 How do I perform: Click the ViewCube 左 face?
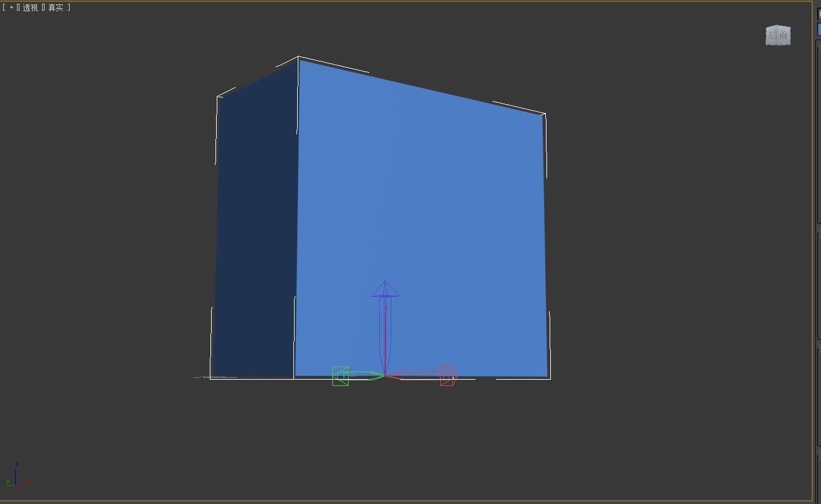coord(771,36)
